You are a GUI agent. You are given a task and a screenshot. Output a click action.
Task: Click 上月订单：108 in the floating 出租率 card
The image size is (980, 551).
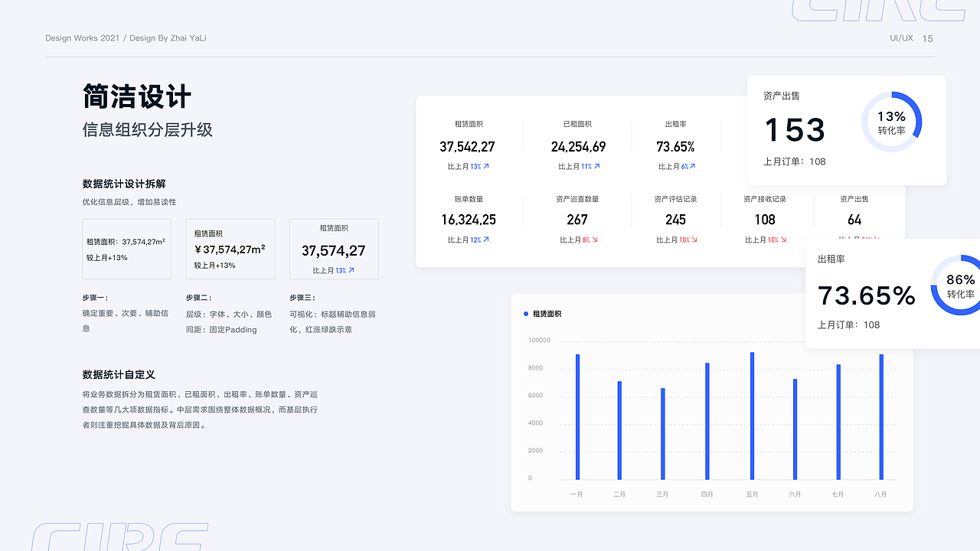point(849,324)
